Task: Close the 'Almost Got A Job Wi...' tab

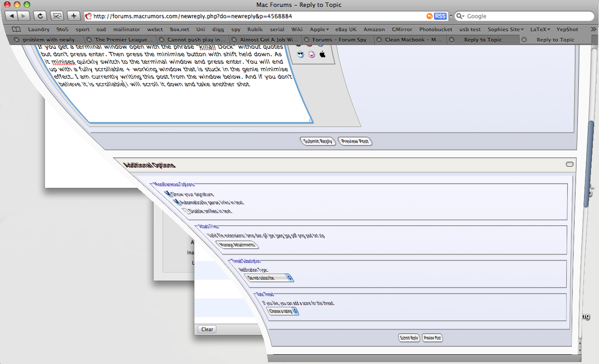Action: point(235,40)
